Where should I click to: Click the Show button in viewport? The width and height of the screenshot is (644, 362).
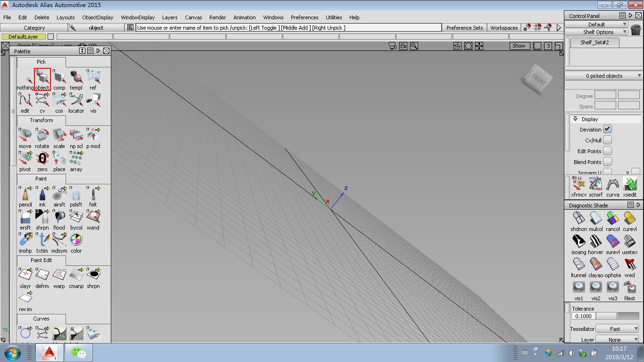coord(519,46)
